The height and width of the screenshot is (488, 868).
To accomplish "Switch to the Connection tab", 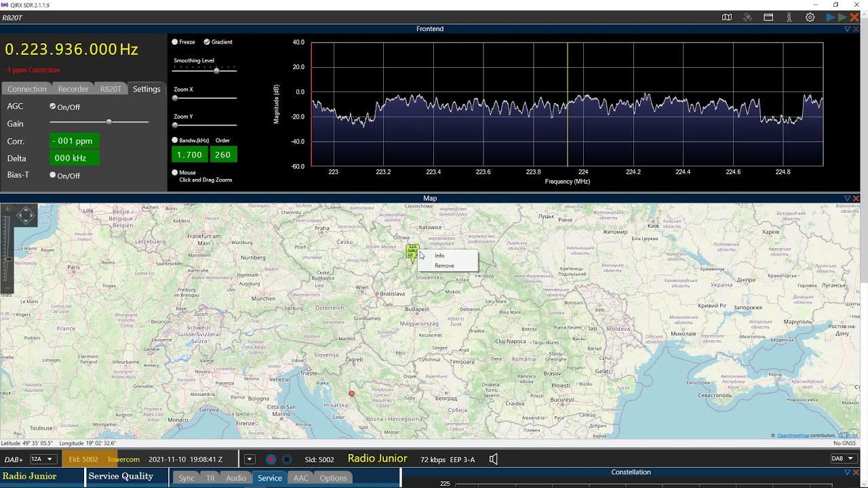I will [x=27, y=89].
